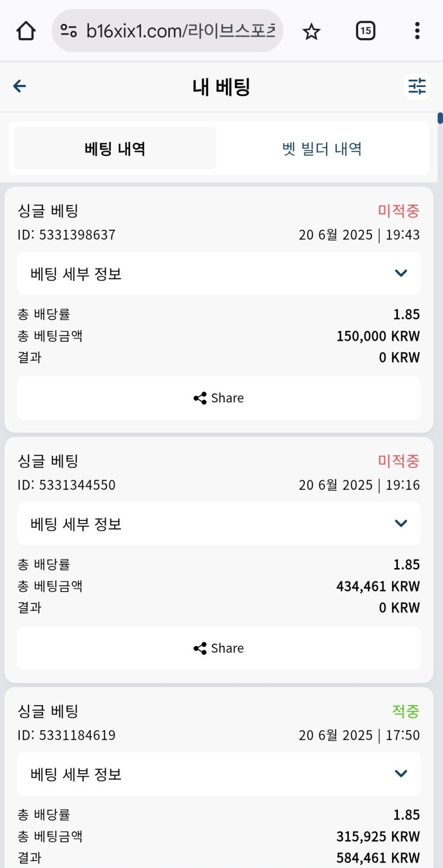Expand 베팅 세부 정보 for bet 5331184619

point(401,774)
